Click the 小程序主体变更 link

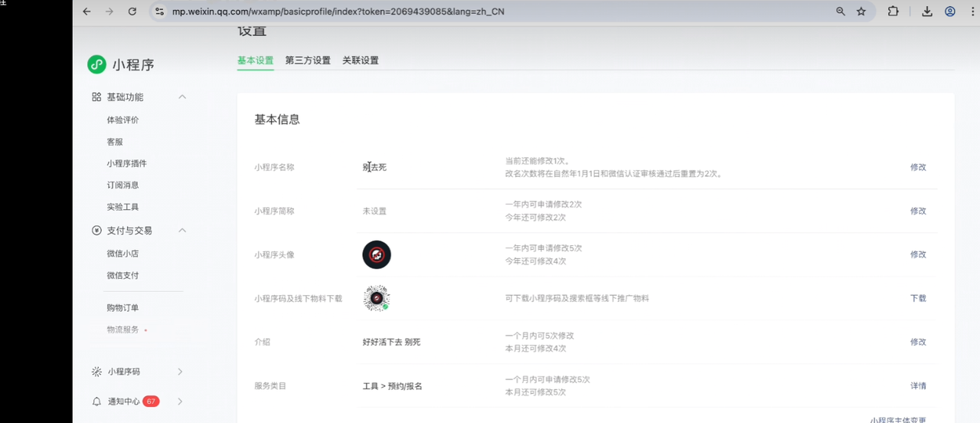click(898, 420)
